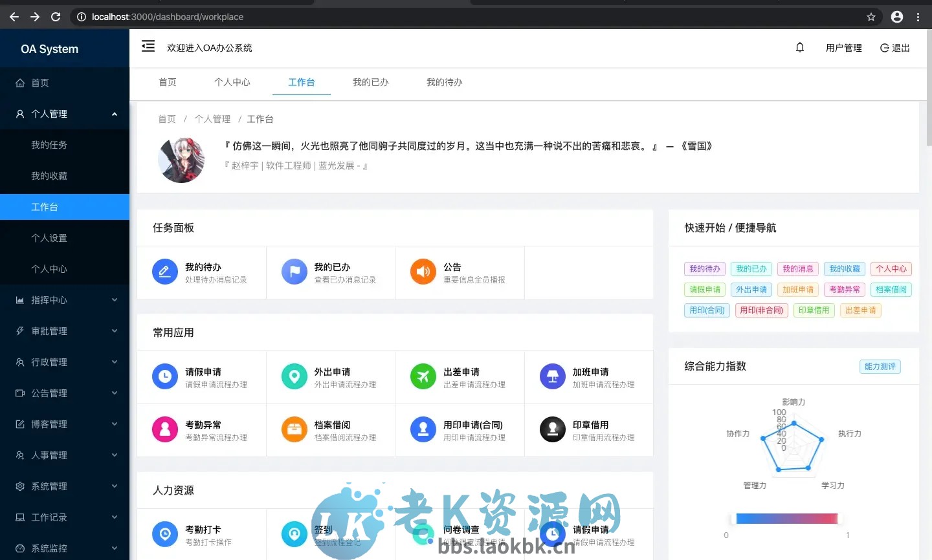Click the gradient progress bar below radar chart
Viewport: 932px width, 560px height.
[786, 518]
